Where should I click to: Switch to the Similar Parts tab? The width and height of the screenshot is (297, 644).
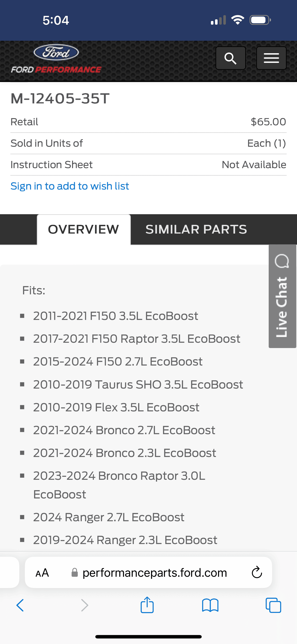pyautogui.click(x=196, y=229)
